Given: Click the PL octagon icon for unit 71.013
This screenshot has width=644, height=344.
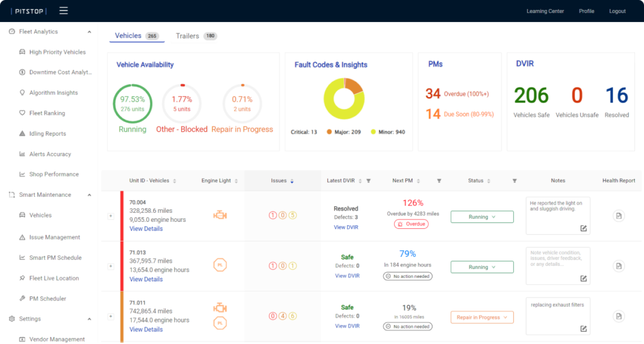Looking at the screenshot, I should click(x=220, y=265).
